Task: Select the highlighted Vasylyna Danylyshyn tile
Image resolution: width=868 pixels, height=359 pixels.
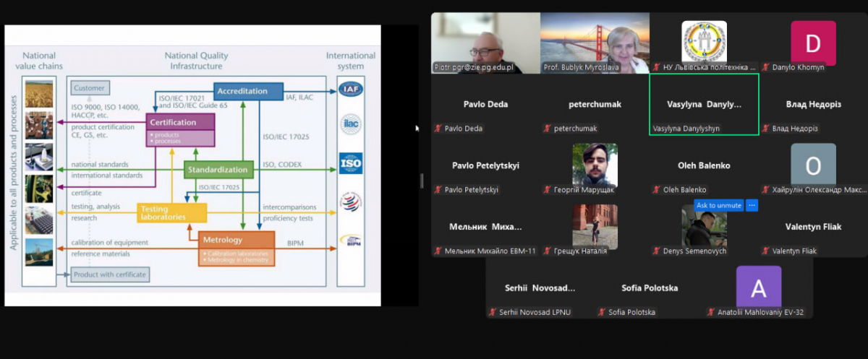Action: (704, 105)
